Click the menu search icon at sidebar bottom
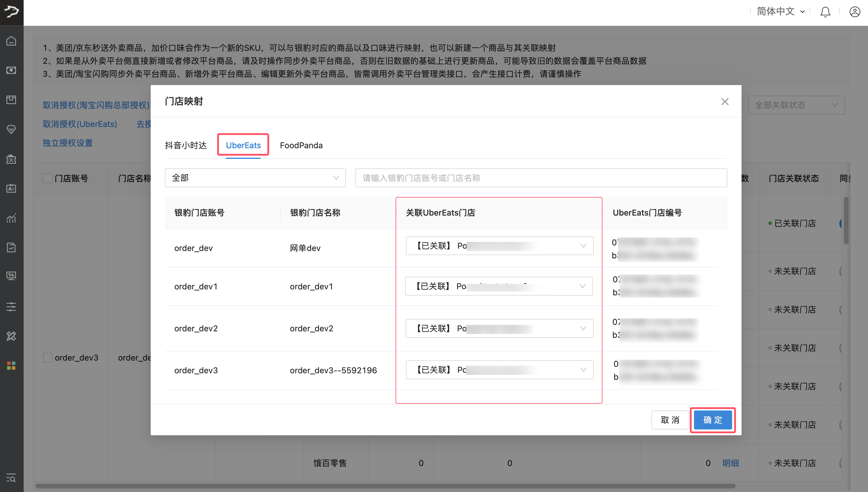868x492 pixels. click(x=12, y=478)
